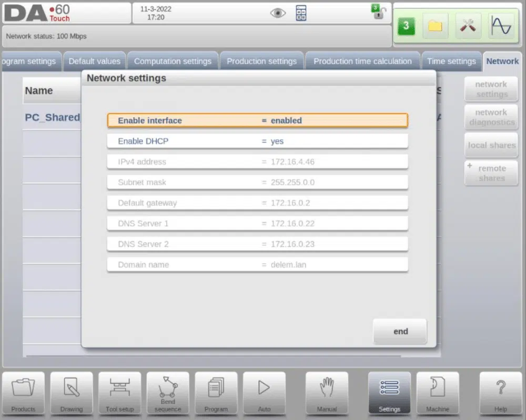Open the Program mode
The image size is (526, 420).
point(216,394)
